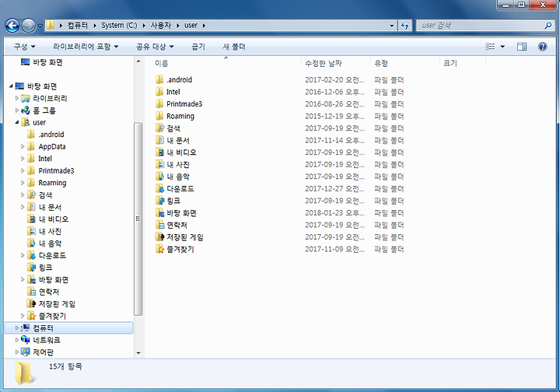Click the 사용자 breadcrumb segment
Viewport: 560px width, 392px height.
tap(161, 26)
